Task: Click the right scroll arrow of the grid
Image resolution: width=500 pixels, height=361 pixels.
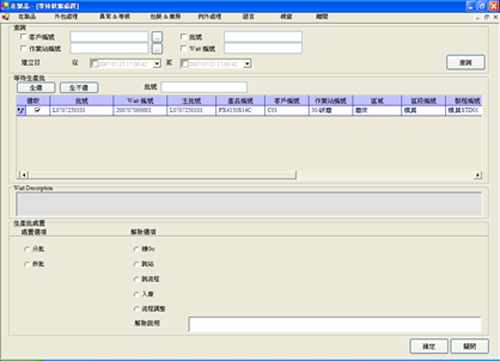Action: [478, 175]
